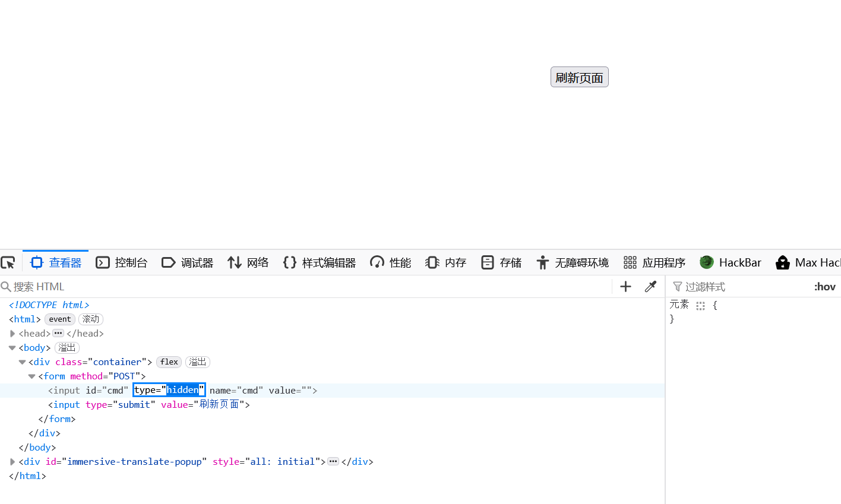This screenshot has width=841, height=504.
Task: Collapse the div container element
Action: [x=22, y=362]
